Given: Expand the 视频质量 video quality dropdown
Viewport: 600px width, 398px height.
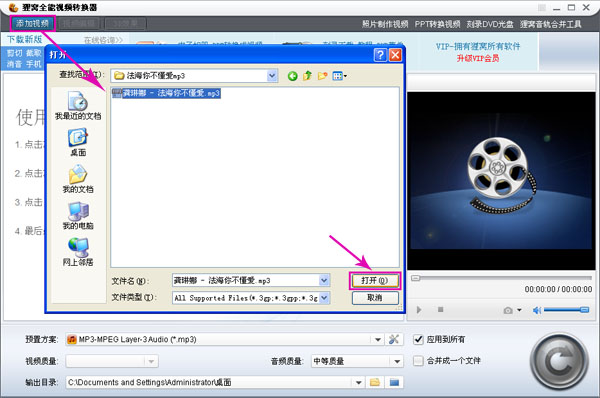Looking at the screenshot, I should [152, 361].
